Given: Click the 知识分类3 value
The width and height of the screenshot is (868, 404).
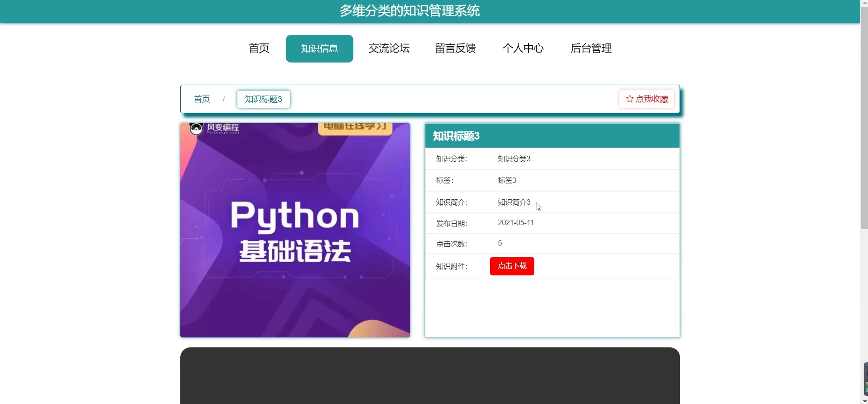Looking at the screenshot, I should point(514,159).
